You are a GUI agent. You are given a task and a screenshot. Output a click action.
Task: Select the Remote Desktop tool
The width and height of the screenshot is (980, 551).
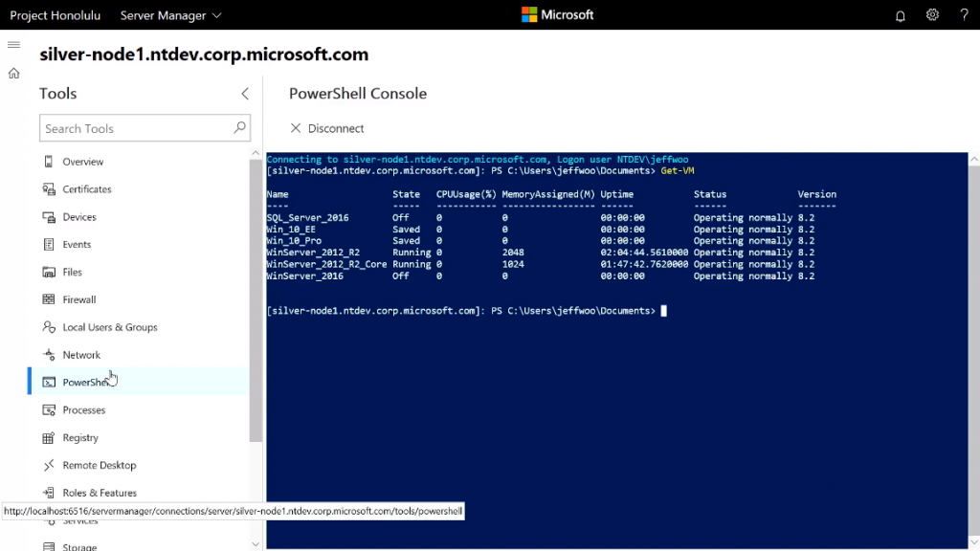click(x=100, y=465)
